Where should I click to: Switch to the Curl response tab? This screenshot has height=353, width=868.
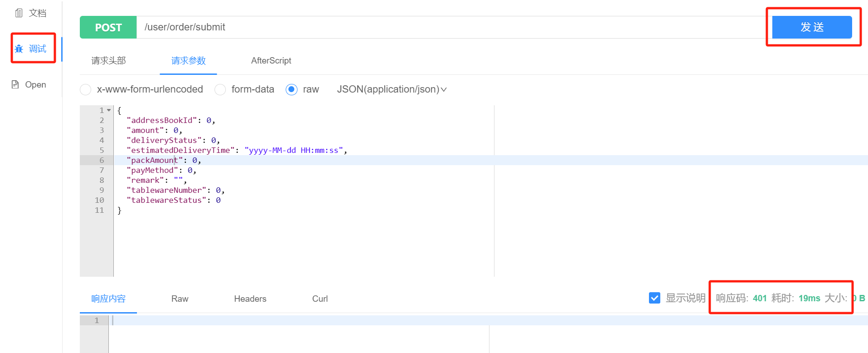click(320, 299)
